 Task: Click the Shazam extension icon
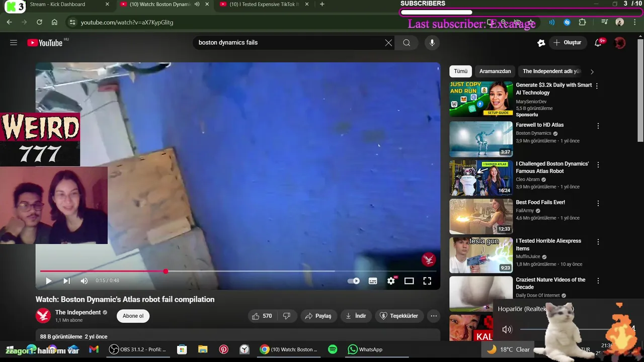[567, 22]
